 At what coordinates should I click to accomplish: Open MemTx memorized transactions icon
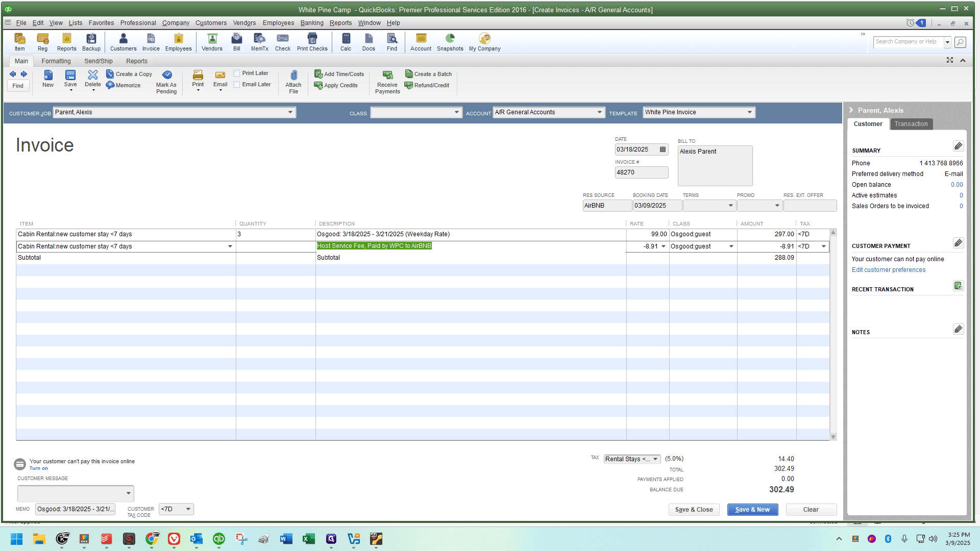(259, 42)
